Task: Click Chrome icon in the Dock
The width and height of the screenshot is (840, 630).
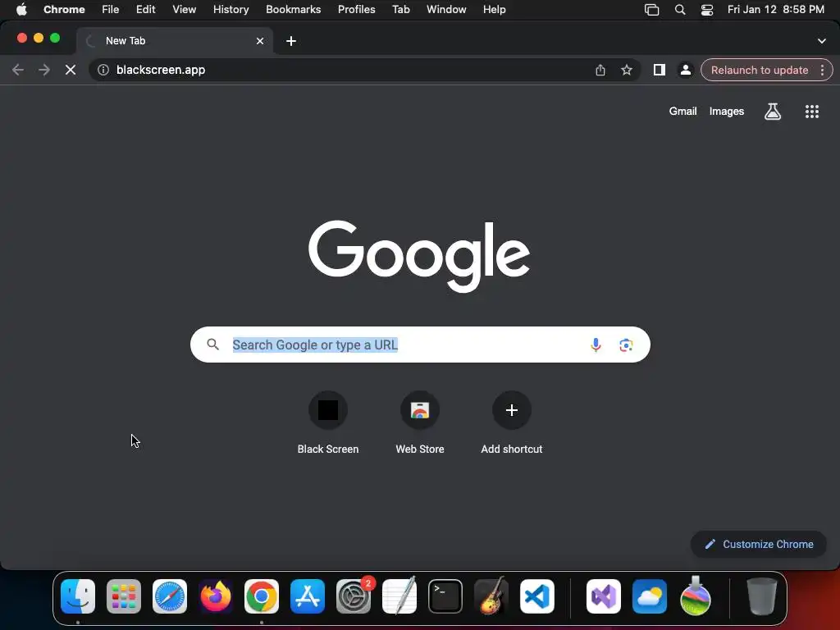Action: pos(262,596)
